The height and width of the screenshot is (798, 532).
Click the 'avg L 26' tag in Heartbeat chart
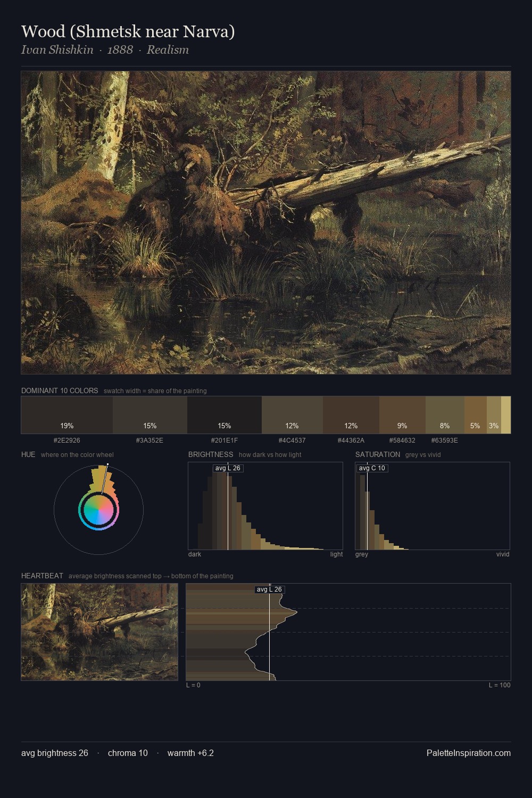click(269, 589)
